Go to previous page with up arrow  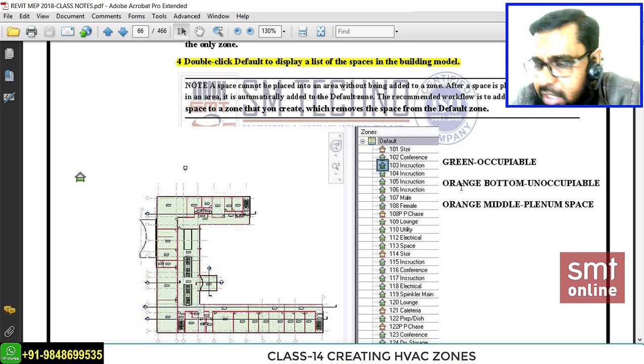[108, 32]
